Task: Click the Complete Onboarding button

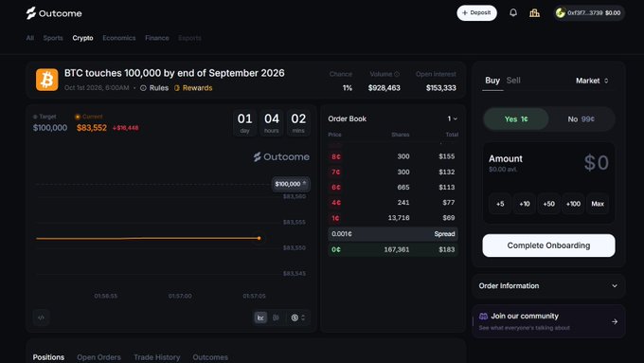Action: pos(548,245)
